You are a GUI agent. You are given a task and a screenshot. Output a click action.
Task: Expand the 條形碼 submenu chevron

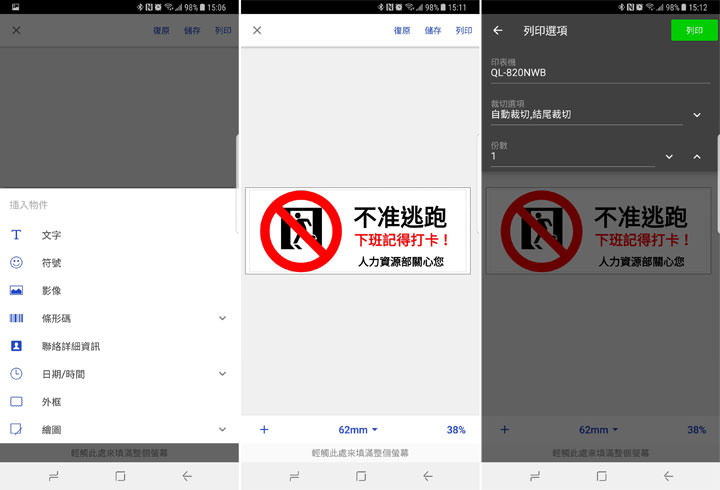coord(222,318)
